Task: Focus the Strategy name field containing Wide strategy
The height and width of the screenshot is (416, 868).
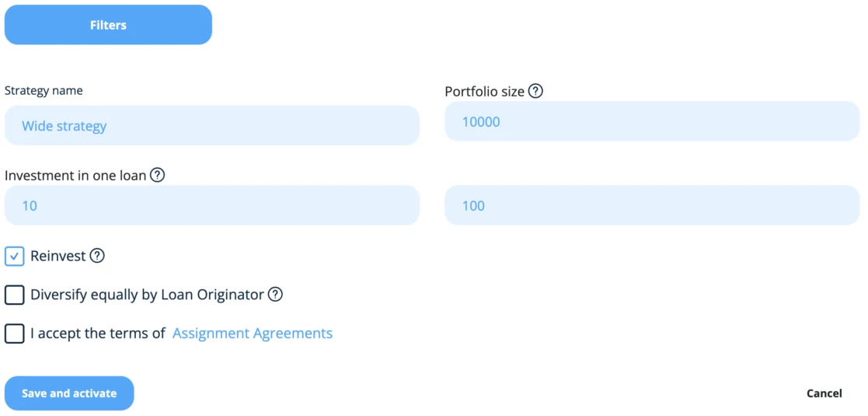Action: click(212, 126)
